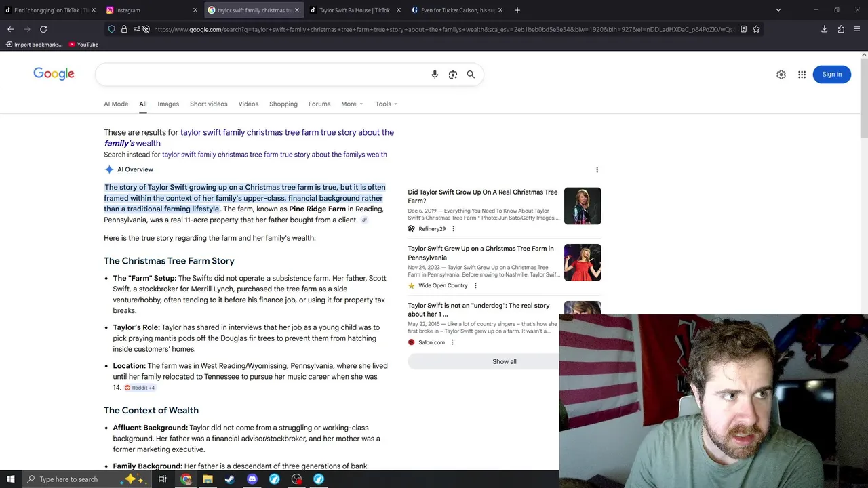The height and width of the screenshot is (488, 868).
Task: Select the Short videos results tab
Action: pyautogui.click(x=208, y=104)
